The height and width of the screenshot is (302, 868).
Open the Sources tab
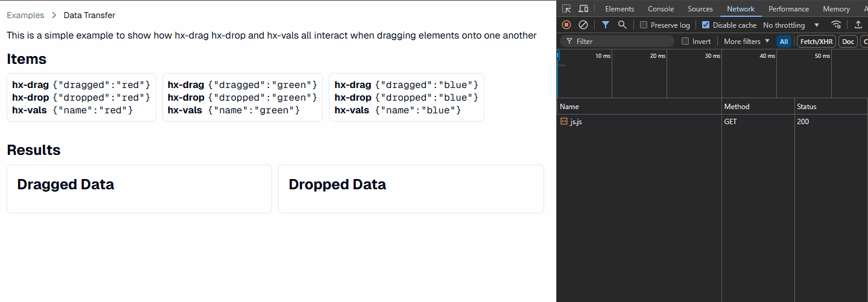click(x=700, y=9)
